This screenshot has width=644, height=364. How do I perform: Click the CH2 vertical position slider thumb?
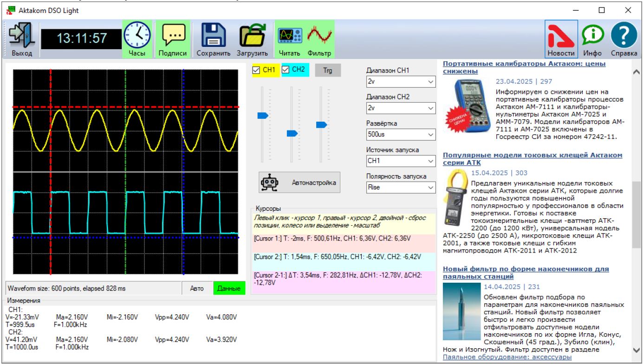click(x=292, y=133)
